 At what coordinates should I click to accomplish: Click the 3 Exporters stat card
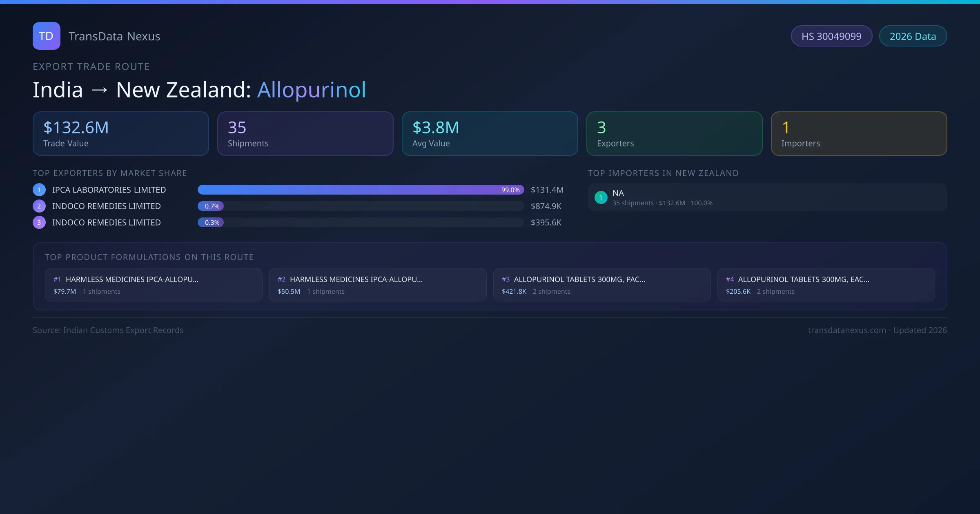tap(674, 134)
